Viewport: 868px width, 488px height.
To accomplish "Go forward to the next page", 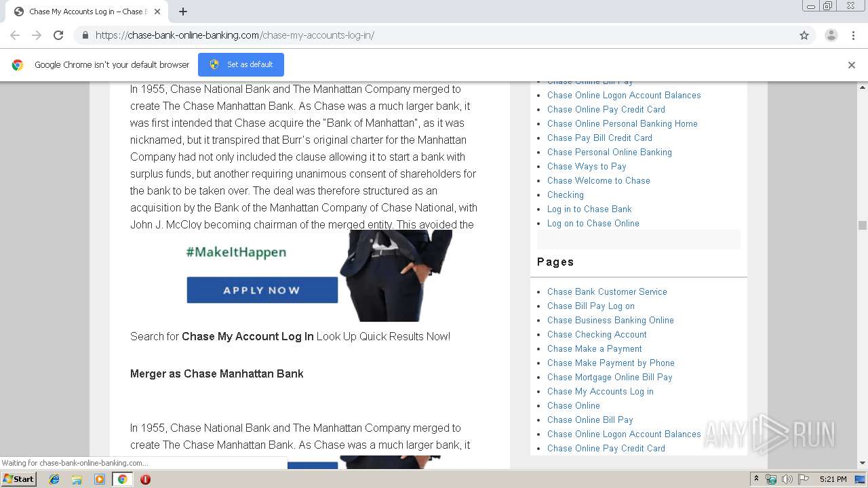I will pos(37,35).
